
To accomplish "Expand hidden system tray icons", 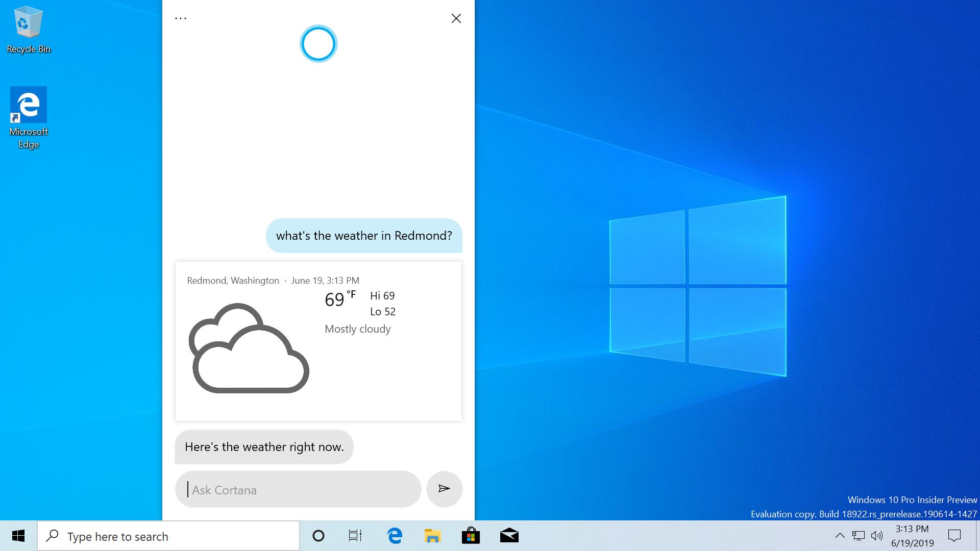I will pos(840,536).
